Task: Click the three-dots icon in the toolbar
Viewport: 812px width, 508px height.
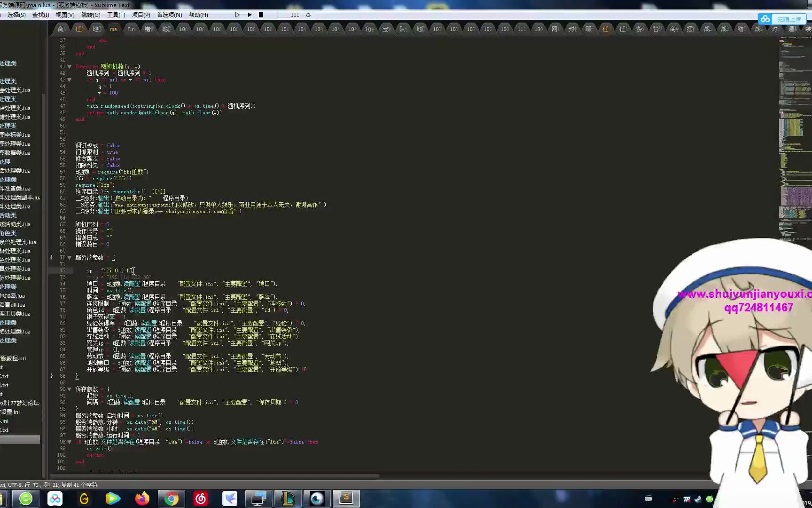Action: 295,15
